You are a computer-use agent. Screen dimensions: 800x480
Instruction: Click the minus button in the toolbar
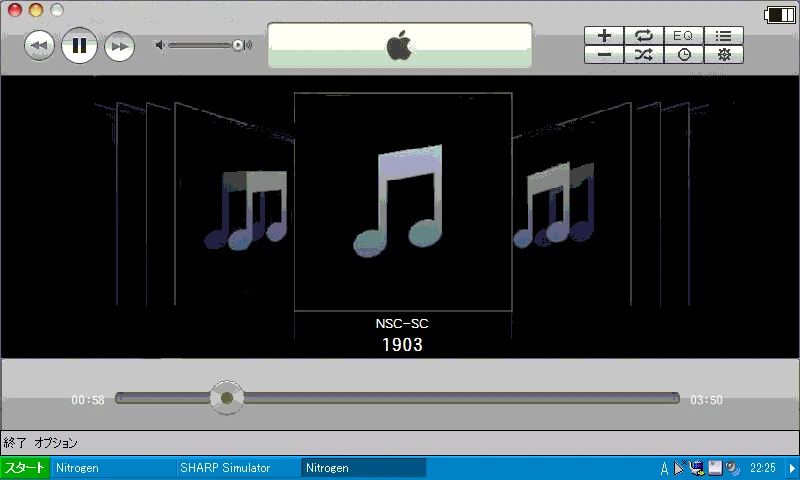click(x=604, y=54)
